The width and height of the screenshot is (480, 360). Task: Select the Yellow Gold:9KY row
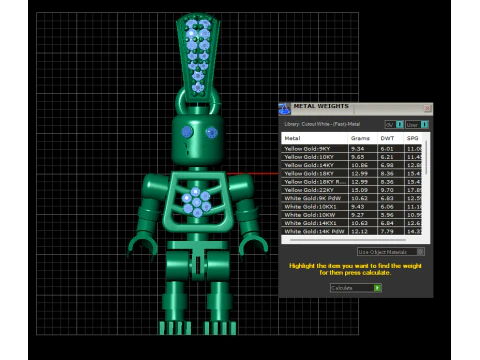[x=352, y=149]
